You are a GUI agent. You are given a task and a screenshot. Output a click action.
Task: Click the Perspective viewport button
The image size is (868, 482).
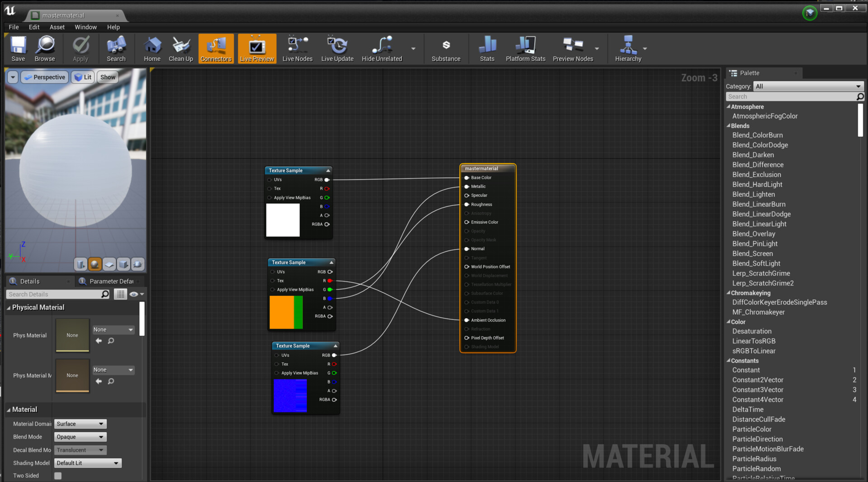[44, 77]
